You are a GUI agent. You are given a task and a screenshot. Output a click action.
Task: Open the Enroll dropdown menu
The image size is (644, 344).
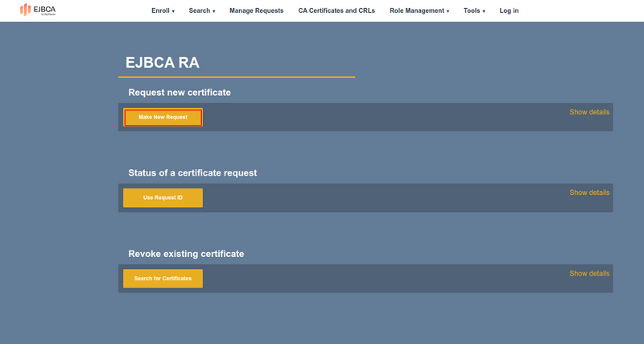pyautogui.click(x=163, y=10)
